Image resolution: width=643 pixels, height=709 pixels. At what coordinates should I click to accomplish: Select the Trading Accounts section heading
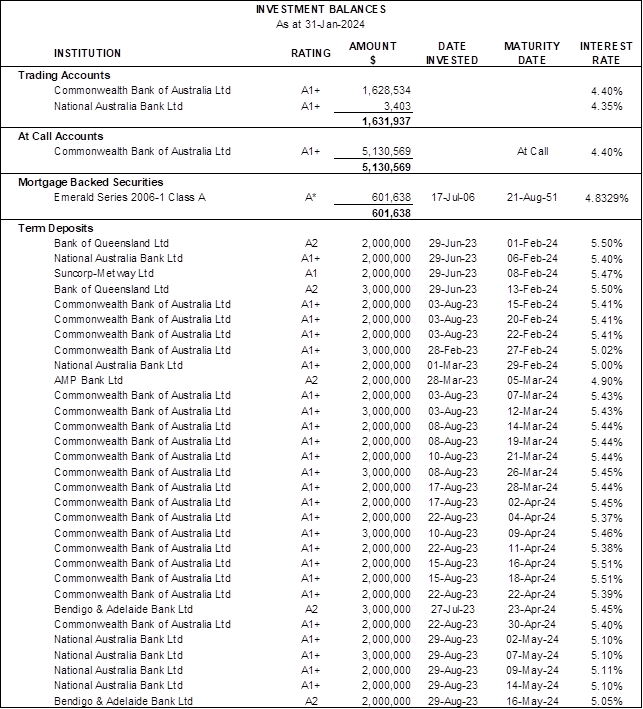[64, 75]
